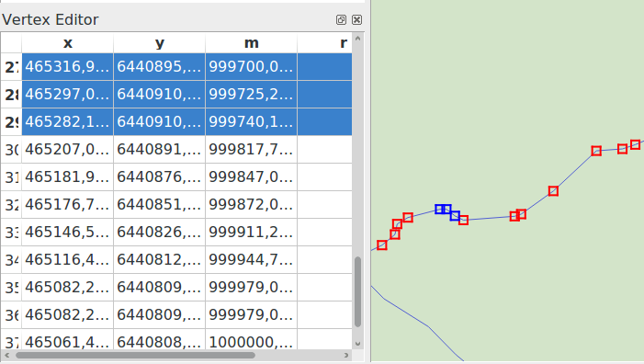The height and width of the screenshot is (364, 644).
Task: Select x cell 465116,4…
Action: [68, 259]
